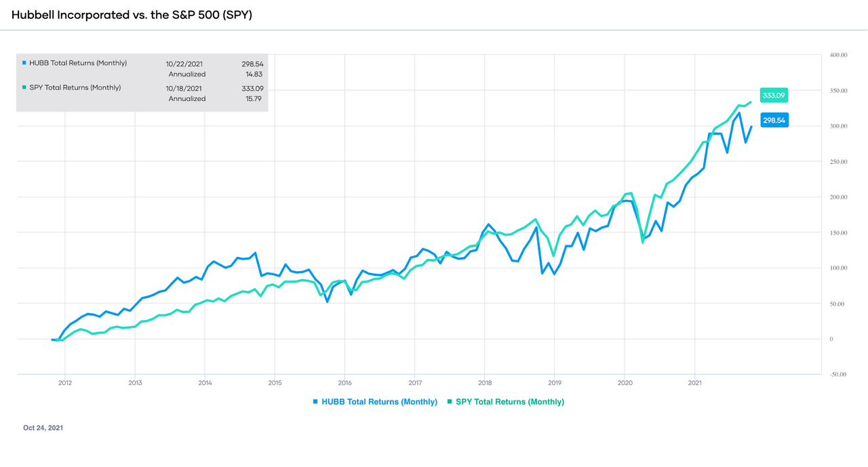Click the 2012 x-axis label
868x467 pixels.
tap(65, 383)
